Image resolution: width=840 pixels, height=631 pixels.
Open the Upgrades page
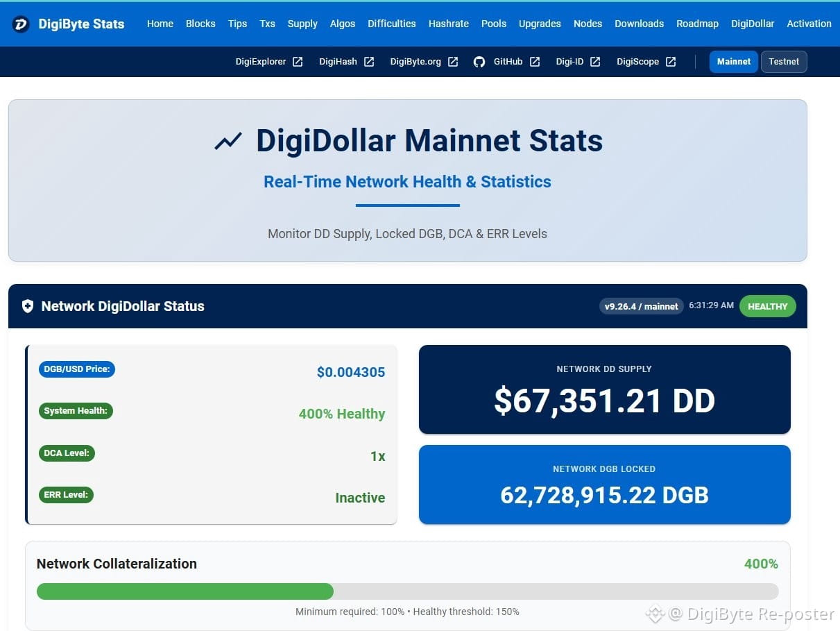(x=540, y=24)
